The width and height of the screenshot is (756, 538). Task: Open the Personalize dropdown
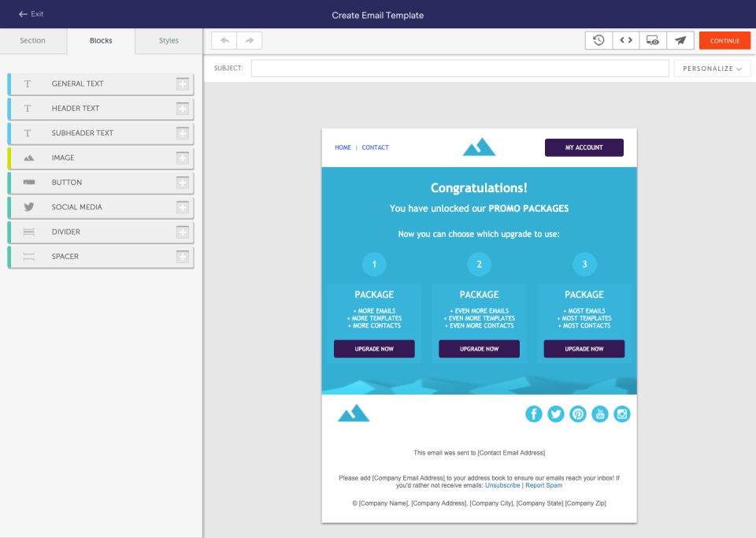click(x=711, y=69)
